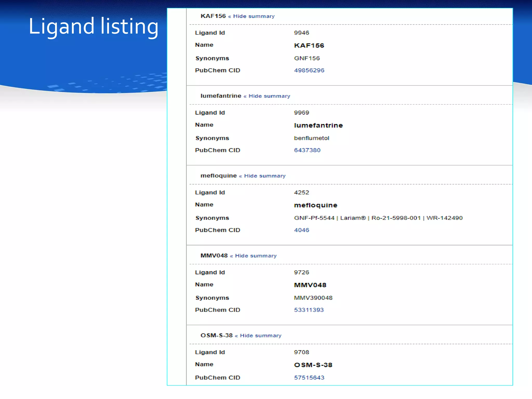Open PubChem CID 49856296 link

309,70
